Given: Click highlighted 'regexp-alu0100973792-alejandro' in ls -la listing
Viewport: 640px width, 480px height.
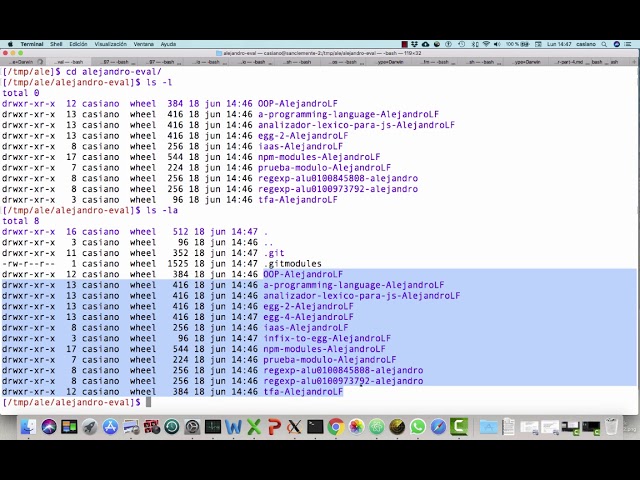Looking at the screenshot, I should click(x=343, y=381).
